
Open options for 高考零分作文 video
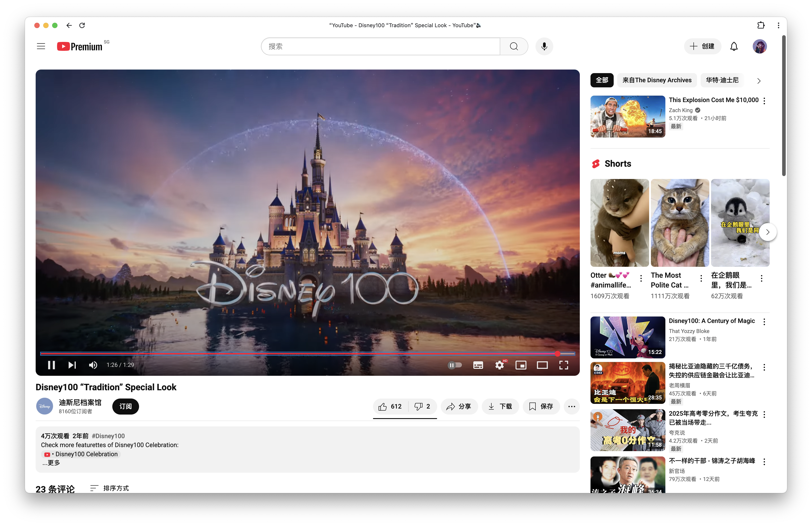point(764,414)
